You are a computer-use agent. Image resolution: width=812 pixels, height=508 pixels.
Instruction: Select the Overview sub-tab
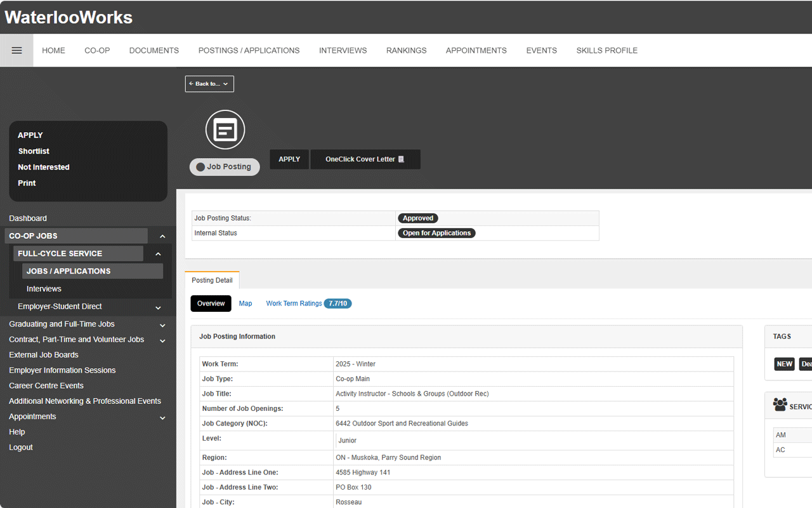click(x=211, y=304)
